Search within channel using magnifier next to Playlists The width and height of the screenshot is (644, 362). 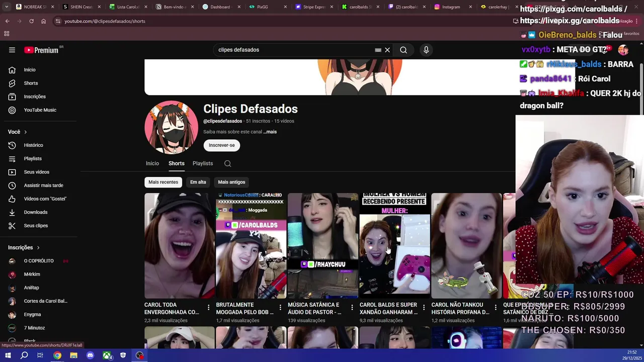pyautogui.click(x=227, y=163)
